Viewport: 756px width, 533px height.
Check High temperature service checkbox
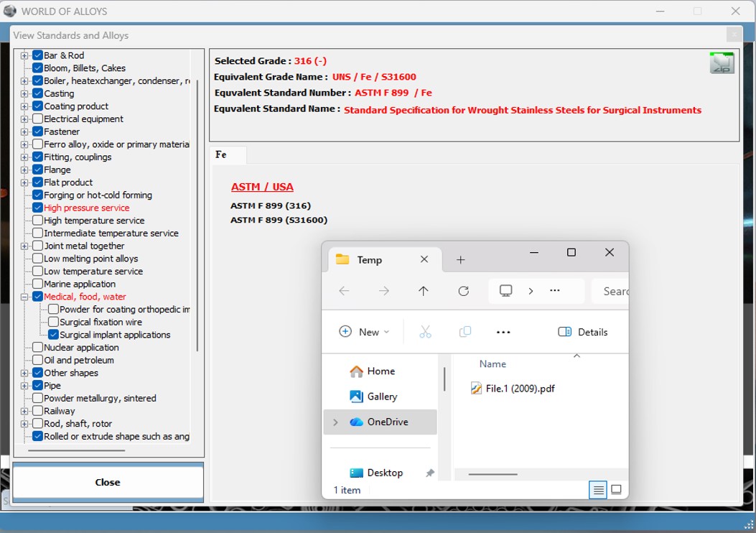pyautogui.click(x=37, y=220)
